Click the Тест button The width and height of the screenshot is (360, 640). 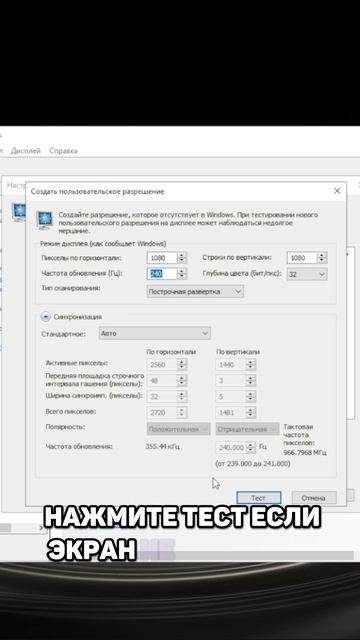(259, 498)
